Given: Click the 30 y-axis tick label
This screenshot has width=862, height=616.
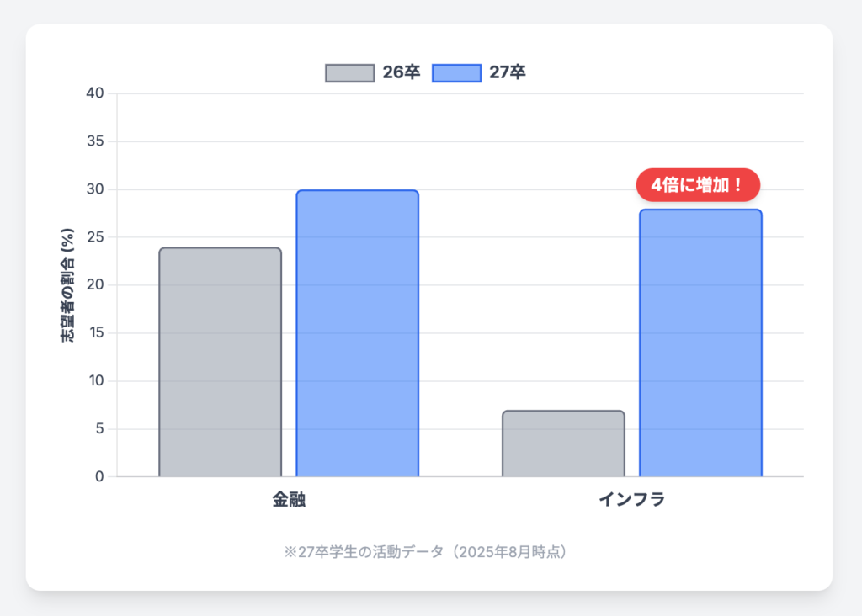Looking at the screenshot, I should [x=94, y=189].
